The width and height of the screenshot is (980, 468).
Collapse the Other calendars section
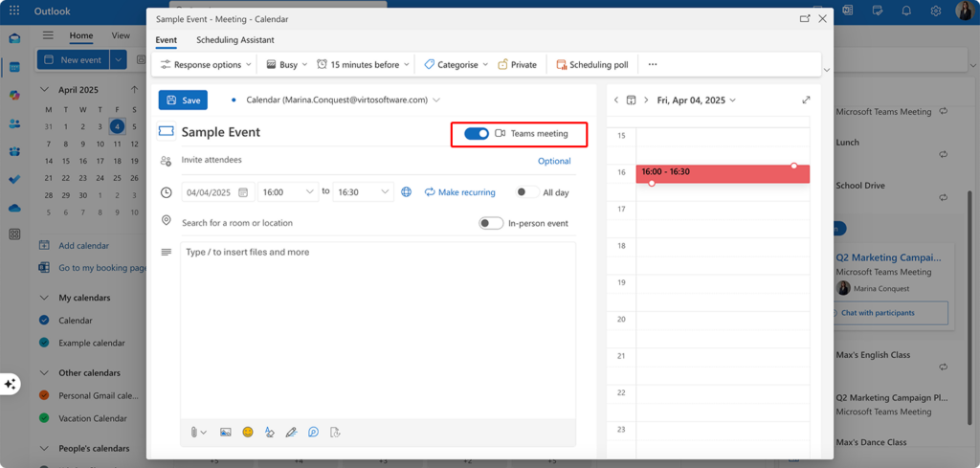tap(44, 372)
